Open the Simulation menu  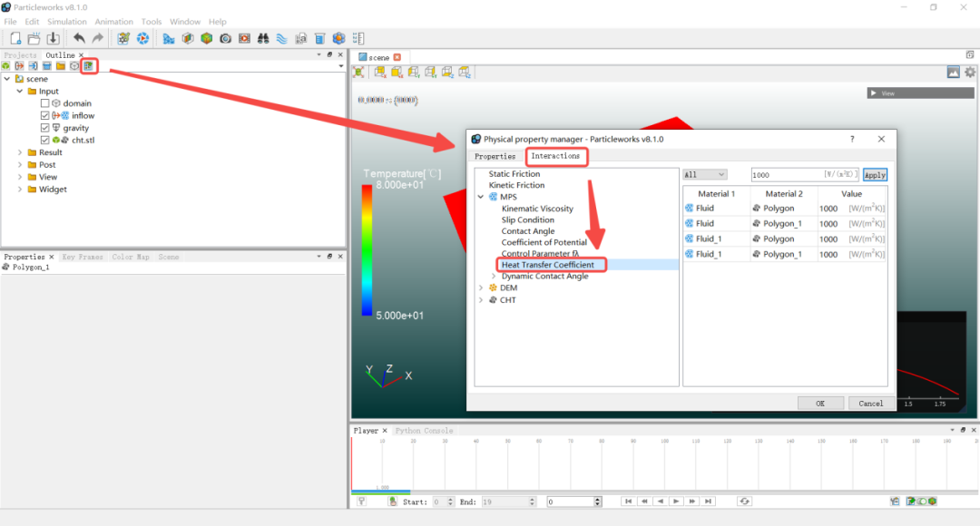coord(66,22)
